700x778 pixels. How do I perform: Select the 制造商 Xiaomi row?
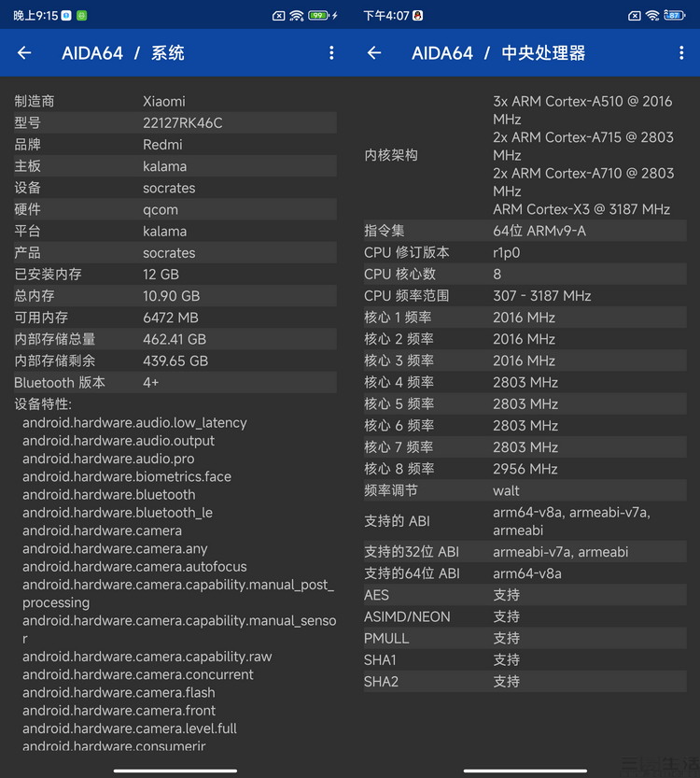coord(175,101)
